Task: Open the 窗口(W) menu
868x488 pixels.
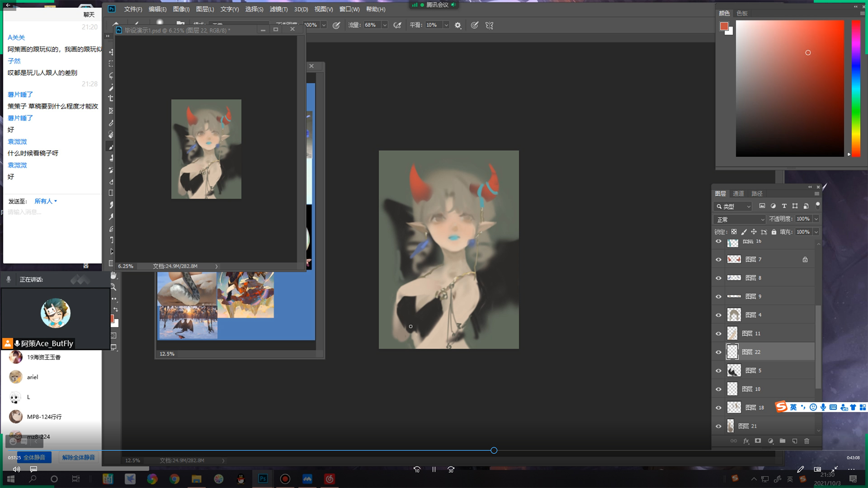Action: tap(349, 9)
